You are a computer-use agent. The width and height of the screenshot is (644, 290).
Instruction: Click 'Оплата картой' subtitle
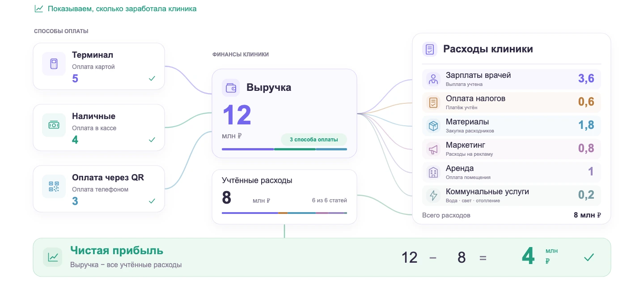pos(93,67)
